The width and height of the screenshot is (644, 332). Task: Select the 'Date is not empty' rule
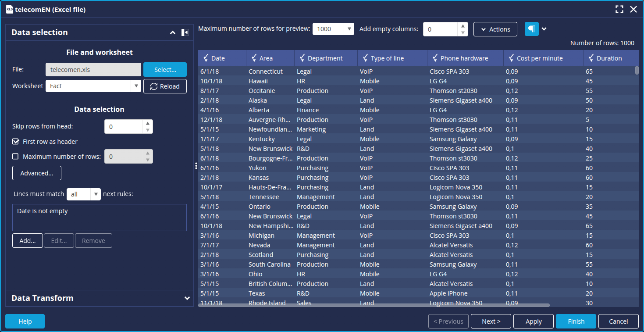pos(43,211)
